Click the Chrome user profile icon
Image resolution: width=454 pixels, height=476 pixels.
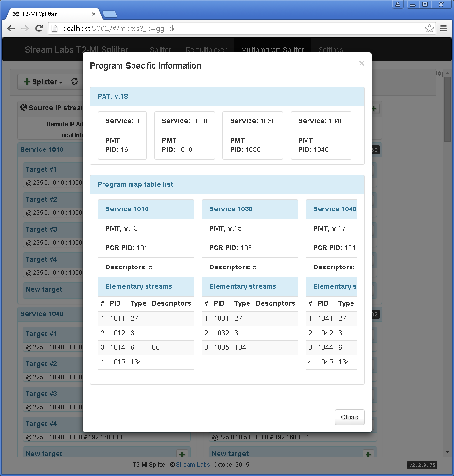(398, 4)
